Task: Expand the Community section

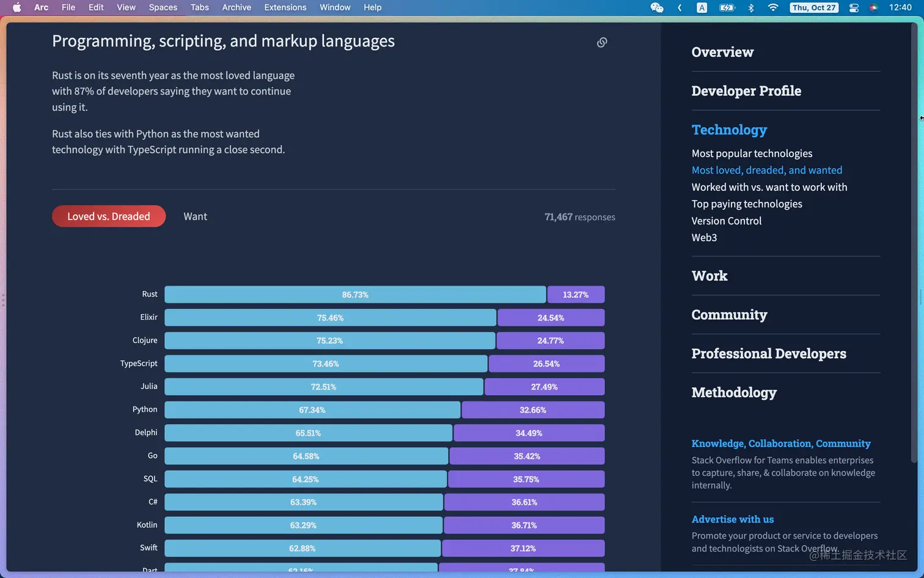Action: coord(729,314)
